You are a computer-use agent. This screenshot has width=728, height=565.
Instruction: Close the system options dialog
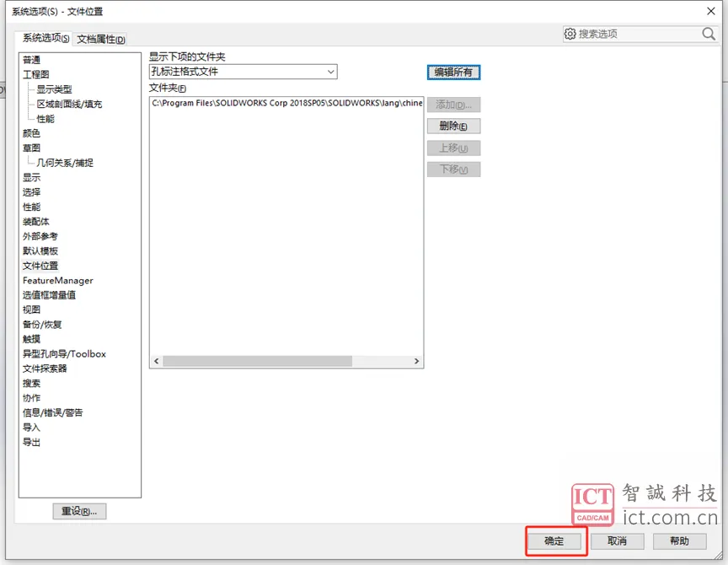(x=711, y=11)
